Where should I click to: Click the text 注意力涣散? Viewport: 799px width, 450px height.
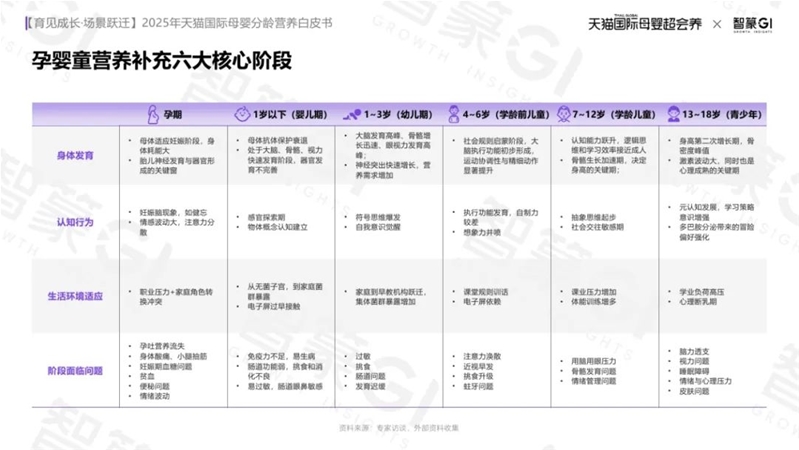pyautogui.click(x=482, y=357)
